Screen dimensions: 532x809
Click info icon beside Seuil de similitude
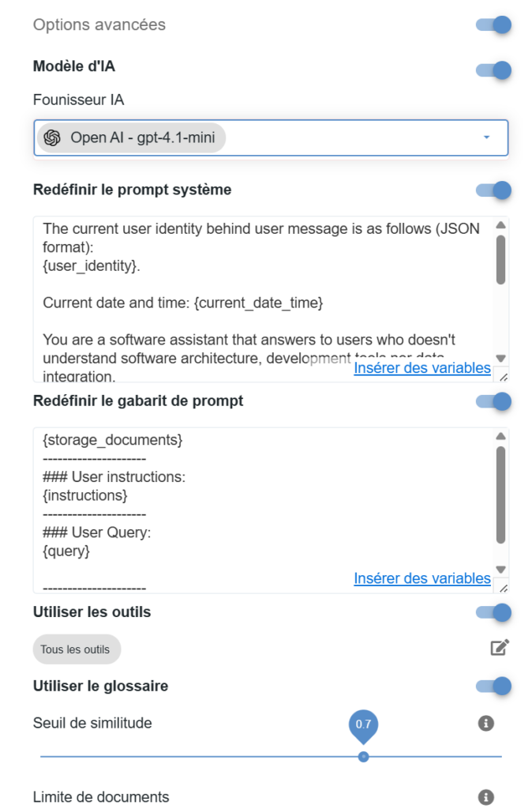coord(486,723)
